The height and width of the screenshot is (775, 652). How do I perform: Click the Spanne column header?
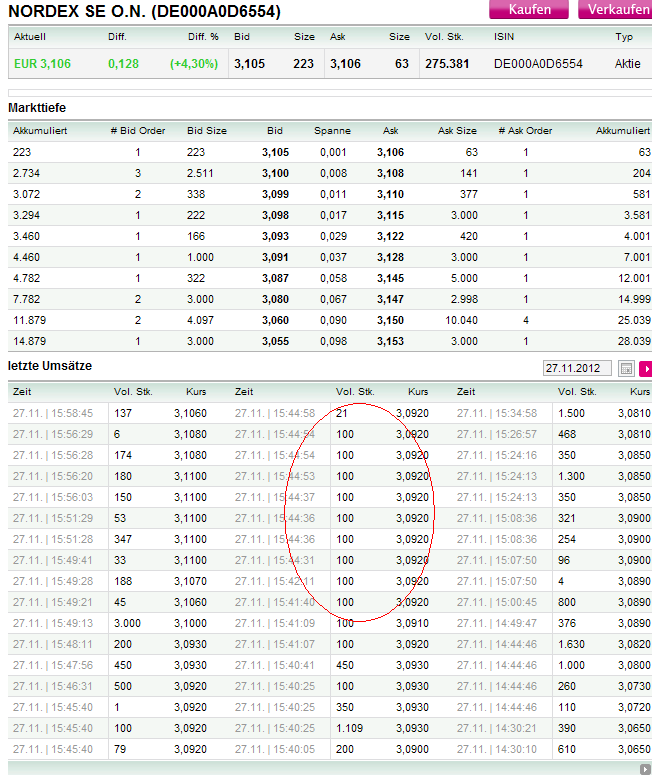point(333,131)
